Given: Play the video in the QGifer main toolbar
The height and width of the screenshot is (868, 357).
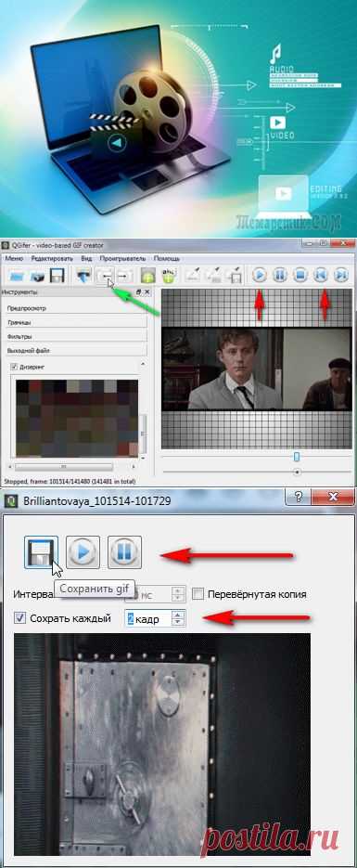Looking at the screenshot, I should tap(260, 275).
